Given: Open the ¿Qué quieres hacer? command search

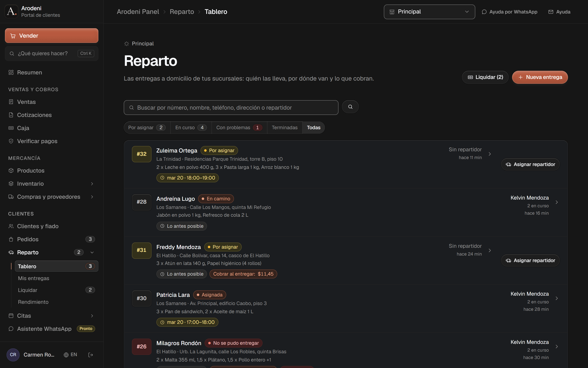Looking at the screenshot, I should [51, 53].
